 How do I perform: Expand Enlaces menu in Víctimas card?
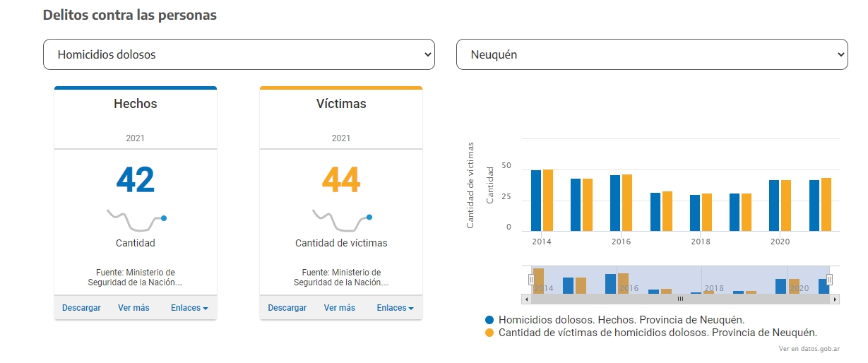395,308
